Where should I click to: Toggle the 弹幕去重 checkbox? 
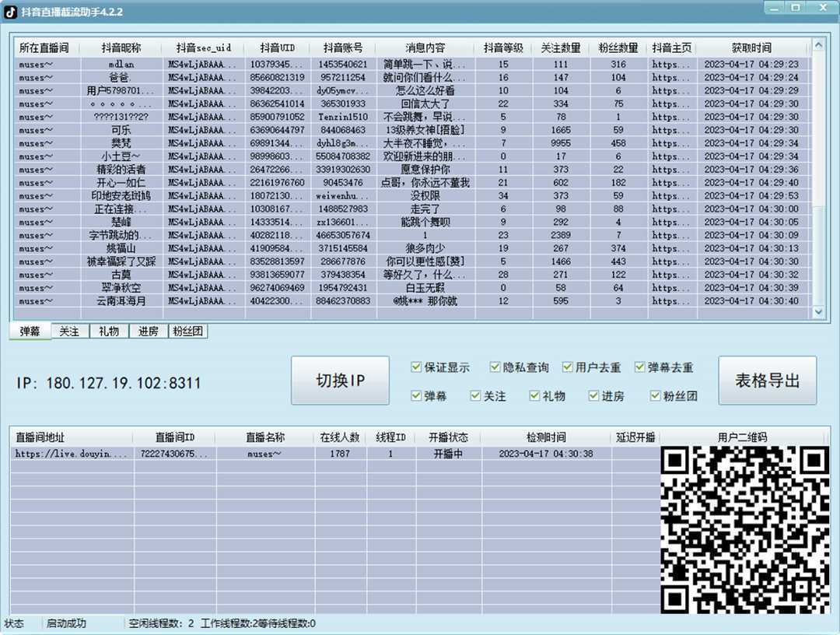click(x=639, y=367)
